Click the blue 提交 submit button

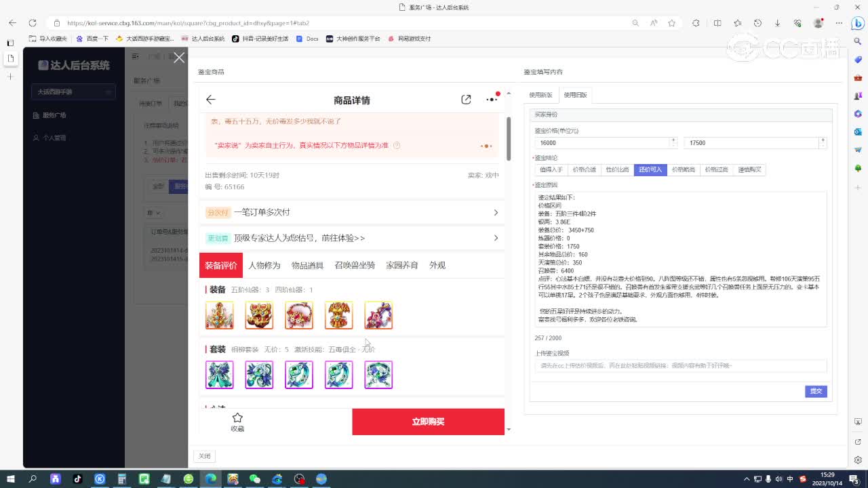pyautogui.click(x=816, y=391)
